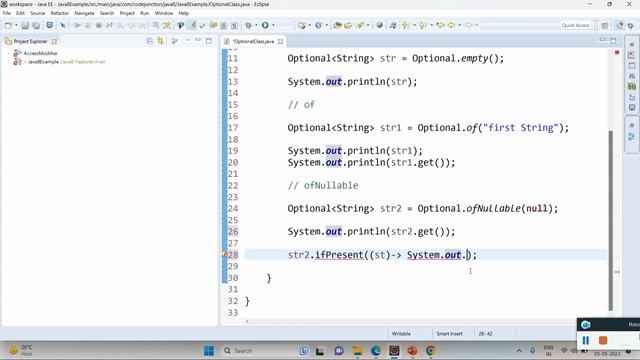Click the 28 : 42 cursor position
The height and width of the screenshot is (360, 640).
coord(485,333)
